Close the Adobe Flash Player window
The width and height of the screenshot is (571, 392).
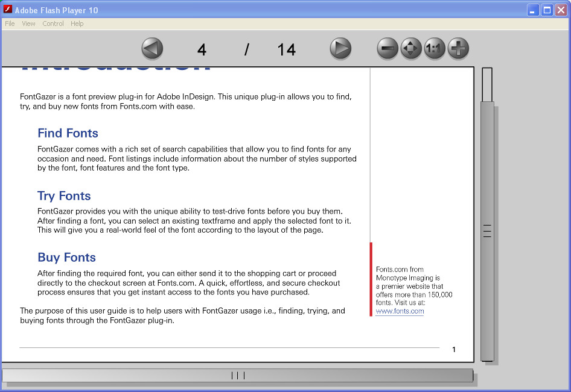pyautogui.click(x=561, y=10)
